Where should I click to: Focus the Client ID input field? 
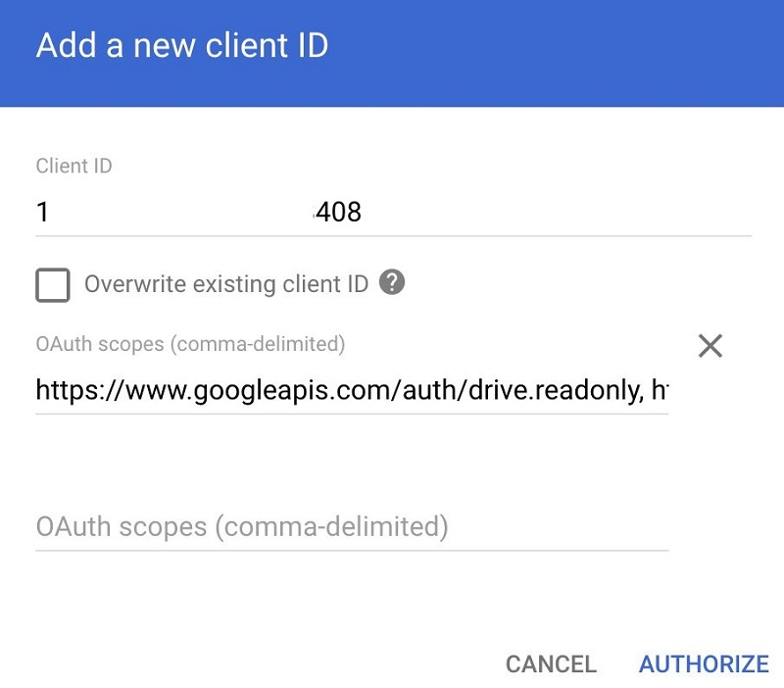point(394,212)
